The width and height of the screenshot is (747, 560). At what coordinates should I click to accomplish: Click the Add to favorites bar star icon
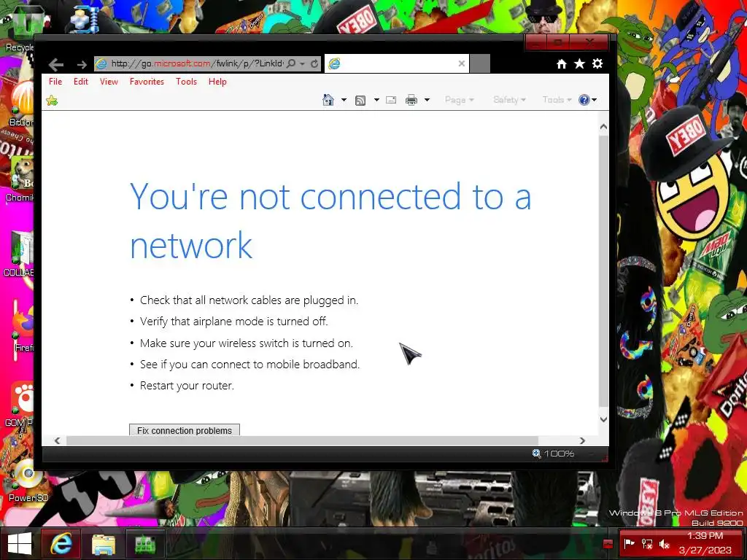point(52,101)
